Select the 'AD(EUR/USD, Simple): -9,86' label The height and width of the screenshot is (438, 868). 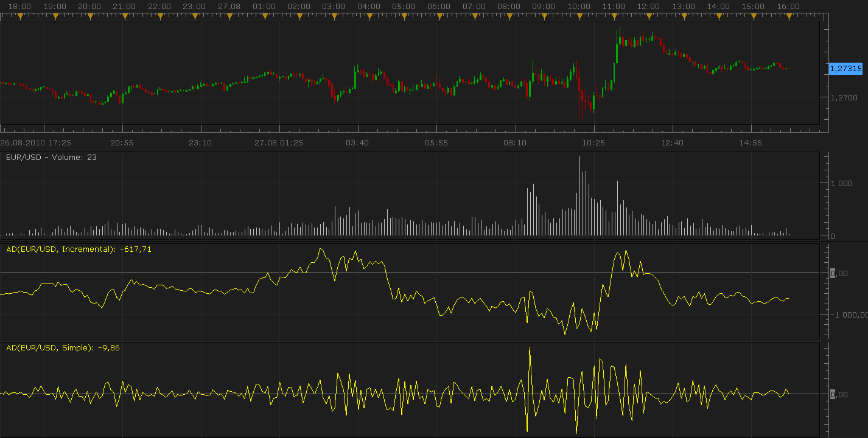63,348
